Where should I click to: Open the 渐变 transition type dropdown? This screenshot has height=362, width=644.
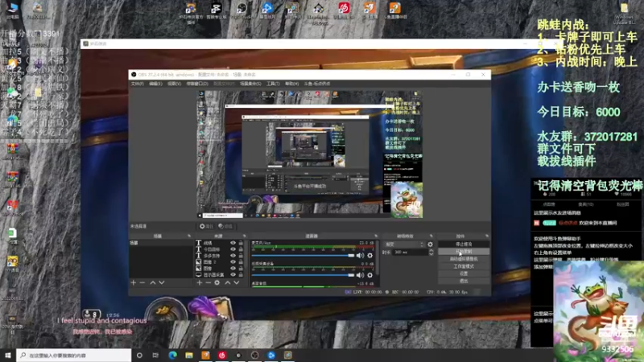click(x=404, y=245)
